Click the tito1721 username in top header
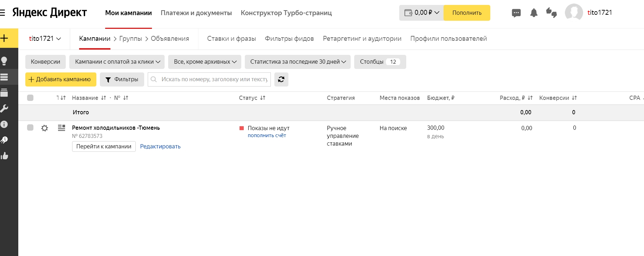 pyautogui.click(x=600, y=13)
